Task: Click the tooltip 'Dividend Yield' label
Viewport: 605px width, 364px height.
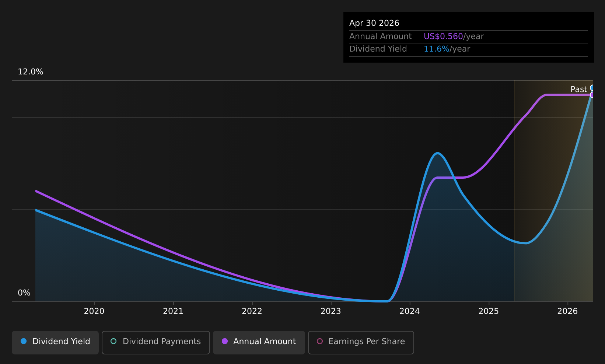Action: [378, 49]
